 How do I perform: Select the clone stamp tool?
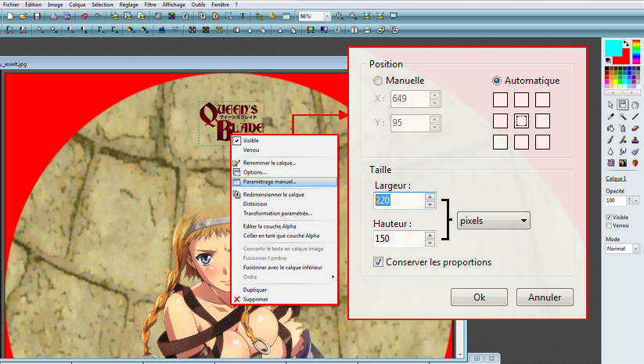coord(635,139)
